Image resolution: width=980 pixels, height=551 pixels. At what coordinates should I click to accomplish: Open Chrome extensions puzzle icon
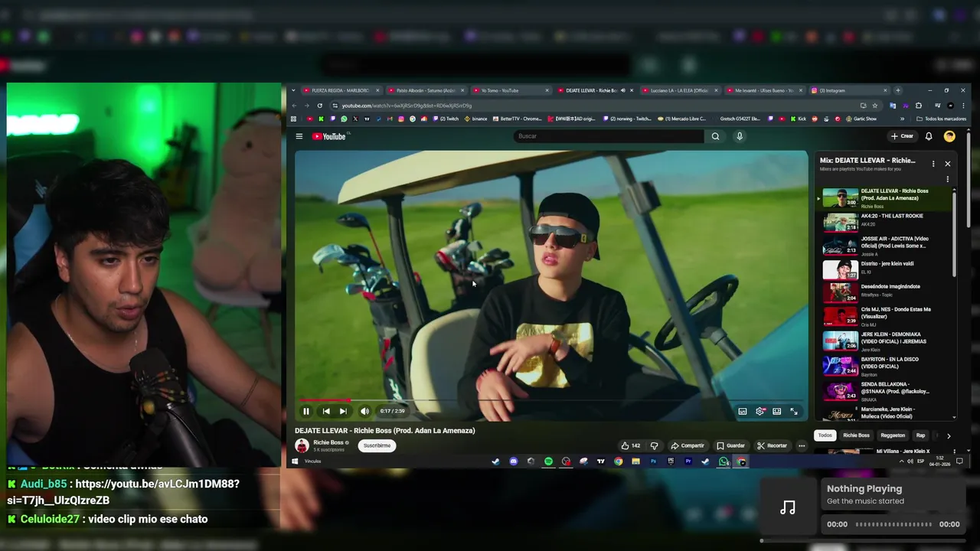tap(918, 106)
